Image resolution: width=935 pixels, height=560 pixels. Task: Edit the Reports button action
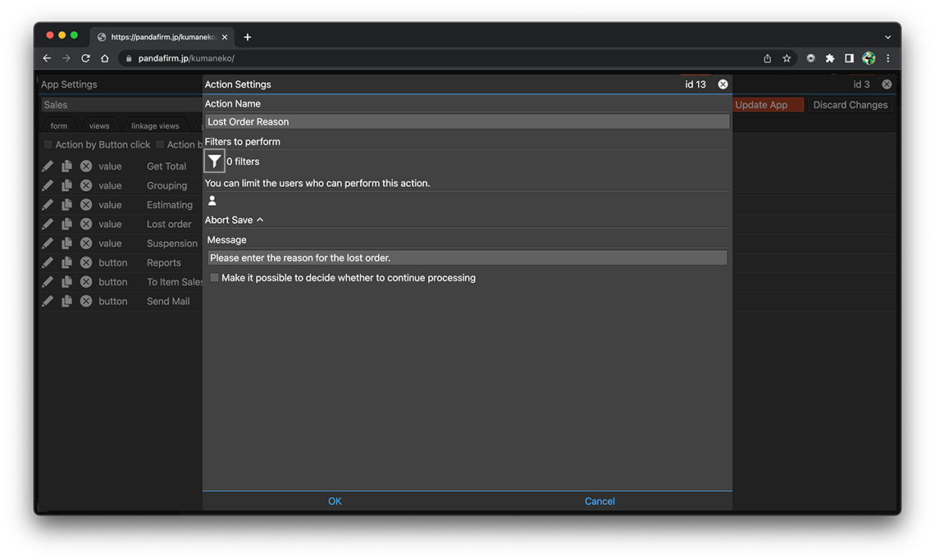48,263
